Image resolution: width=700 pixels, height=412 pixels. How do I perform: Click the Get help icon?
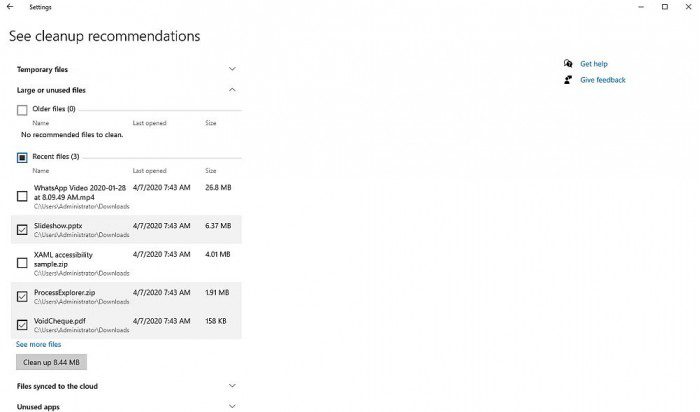tap(568, 63)
